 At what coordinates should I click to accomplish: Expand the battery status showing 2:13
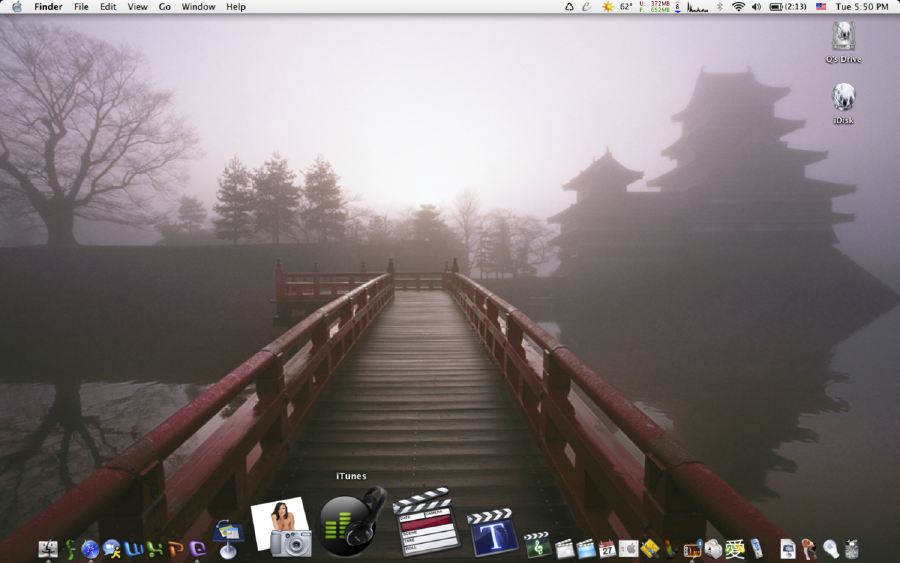(x=788, y=7)
